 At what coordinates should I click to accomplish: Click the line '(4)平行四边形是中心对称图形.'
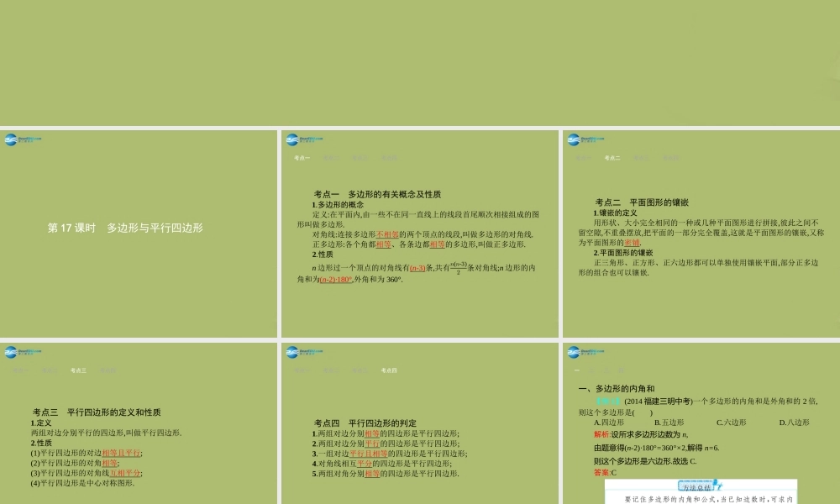(x=82, y=482)
